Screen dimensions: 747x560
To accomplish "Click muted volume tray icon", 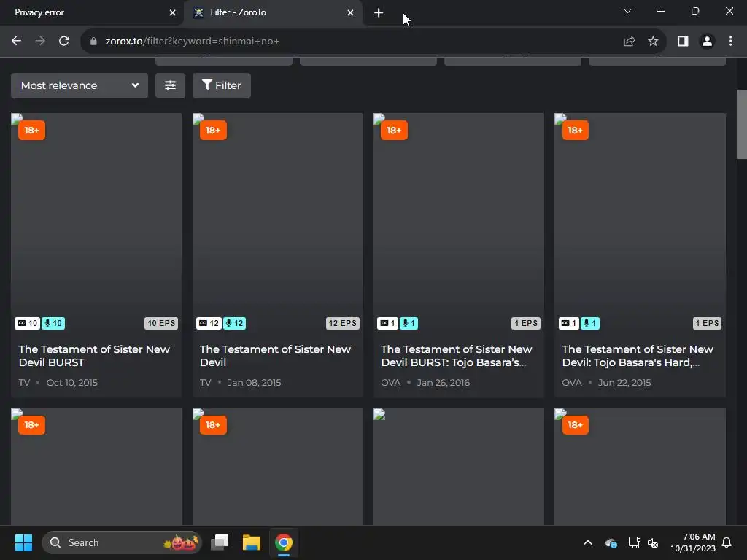I will 653,542.
